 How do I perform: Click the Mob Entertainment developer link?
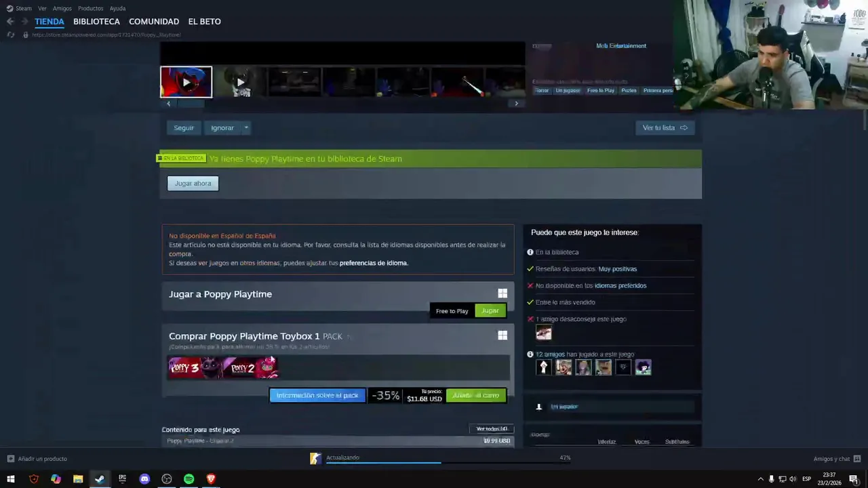point(621,46)
